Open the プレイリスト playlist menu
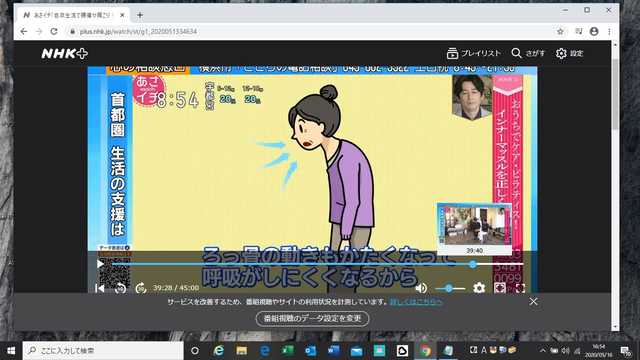 tap(473, 53)
